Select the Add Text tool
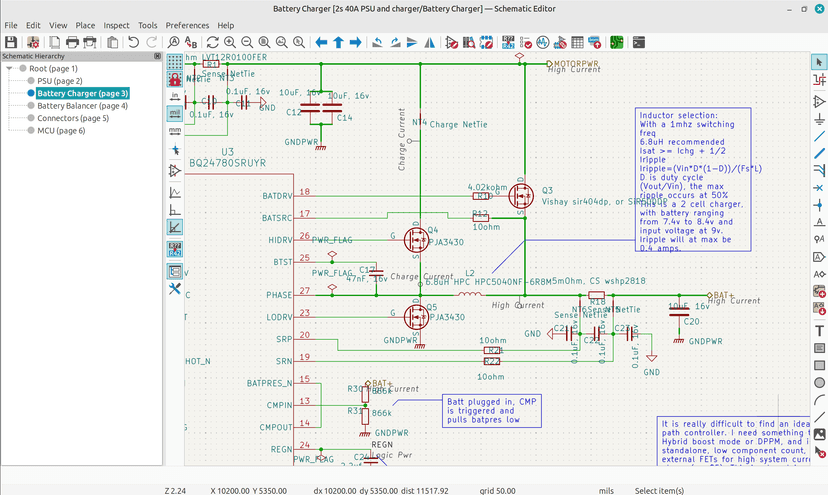 point(819,331)
